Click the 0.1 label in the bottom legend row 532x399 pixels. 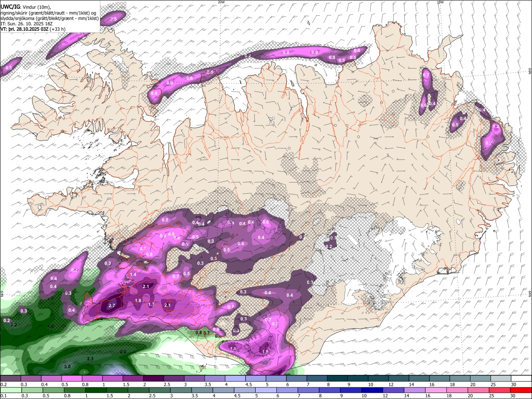pos(4,396)
